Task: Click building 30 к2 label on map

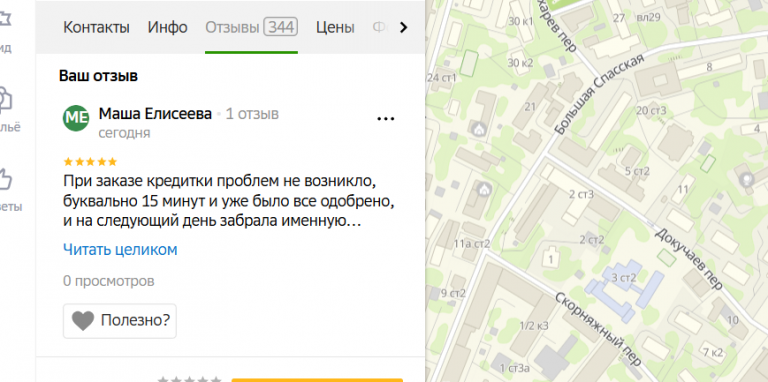Action: tap(520, 63)
